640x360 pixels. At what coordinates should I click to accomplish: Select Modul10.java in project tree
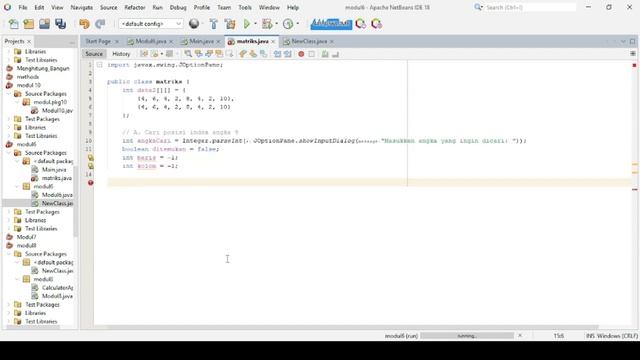pyautogui.click(x=57, y=111)
